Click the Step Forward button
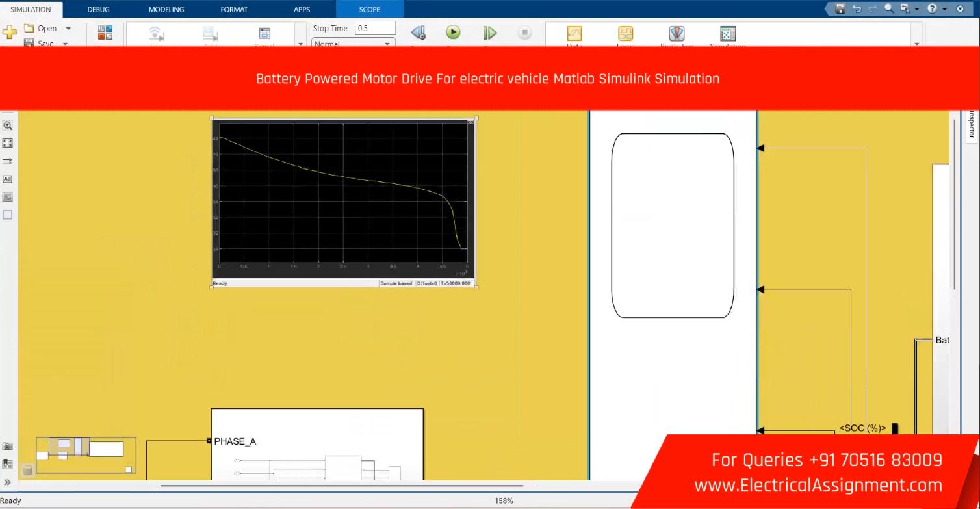 click(489, 33)
